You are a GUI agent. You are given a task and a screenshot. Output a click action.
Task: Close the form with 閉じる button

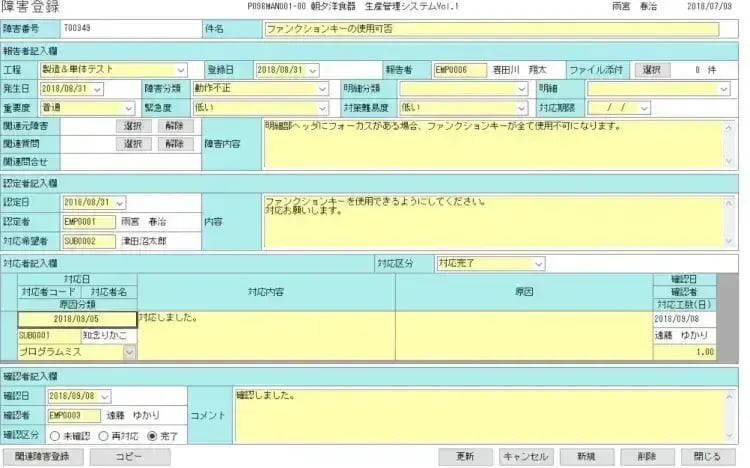coord(706,457)
